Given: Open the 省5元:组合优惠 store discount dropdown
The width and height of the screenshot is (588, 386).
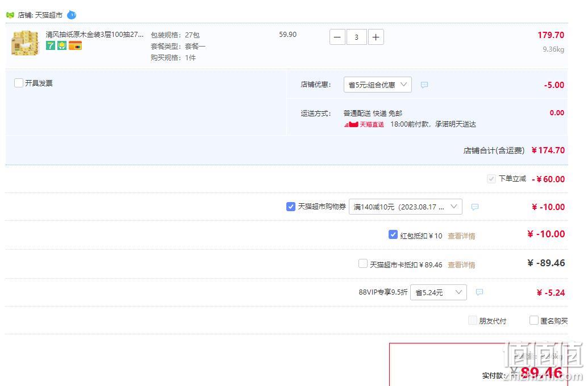Looking at the screenshot, I should [x=378, y=85].
